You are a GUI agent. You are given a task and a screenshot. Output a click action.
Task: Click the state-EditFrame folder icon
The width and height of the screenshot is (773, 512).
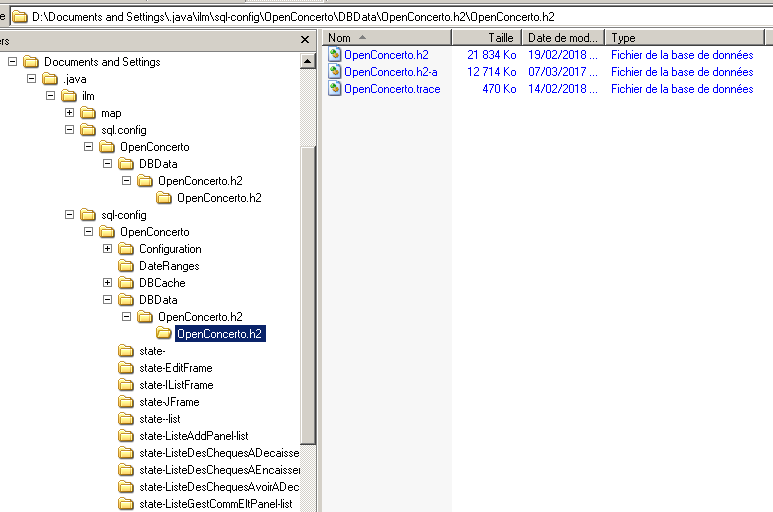[x=126, y=368]
